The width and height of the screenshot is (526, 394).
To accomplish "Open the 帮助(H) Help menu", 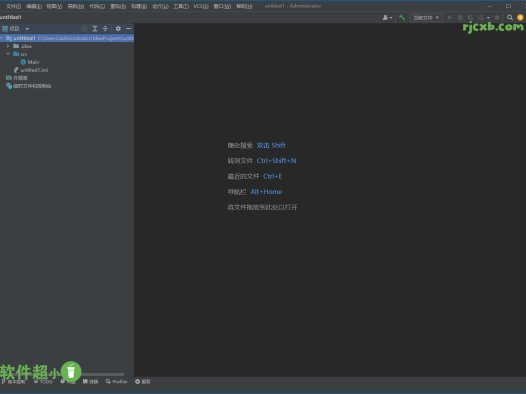I will [x=244, y=6].
